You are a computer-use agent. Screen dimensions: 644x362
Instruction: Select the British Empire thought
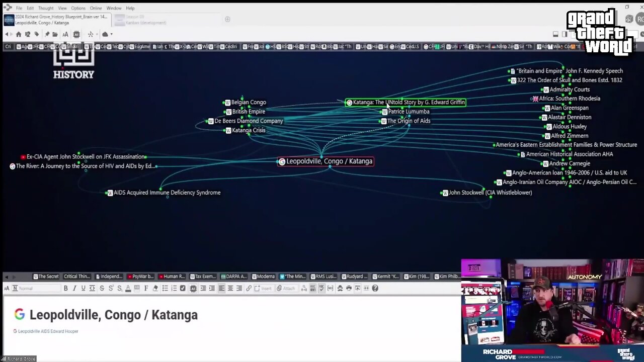(x=249, y=112)
